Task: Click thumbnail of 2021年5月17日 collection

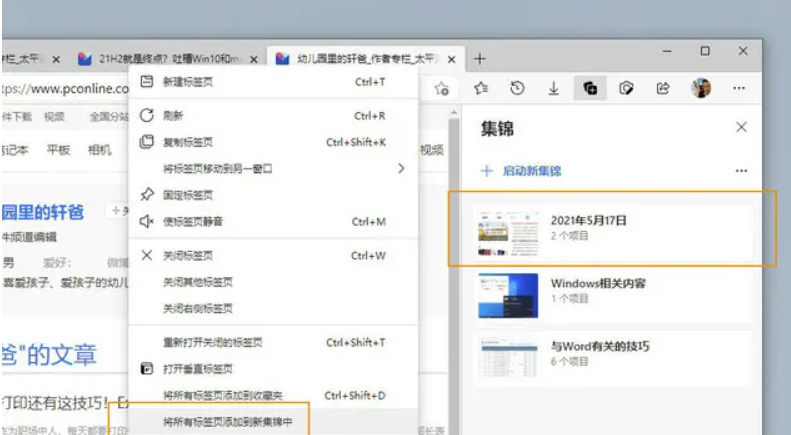Action: [508, 234]
